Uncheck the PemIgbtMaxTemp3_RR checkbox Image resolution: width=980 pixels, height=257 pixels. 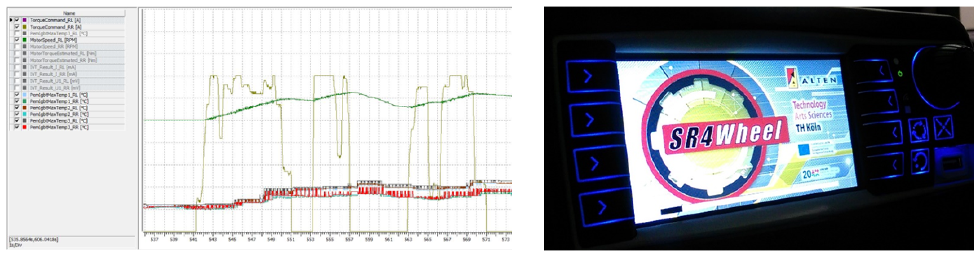(x=17, y=127)
